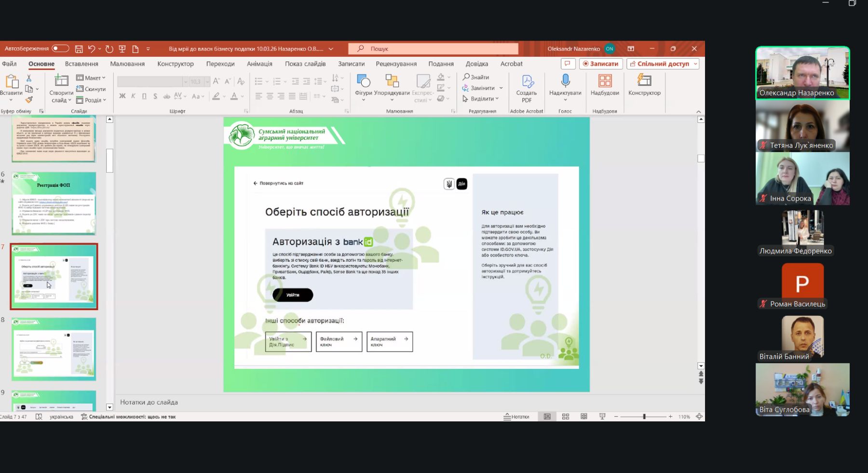
Task: Click the Redo arrow icon
Action: click(x=109, y=49)
